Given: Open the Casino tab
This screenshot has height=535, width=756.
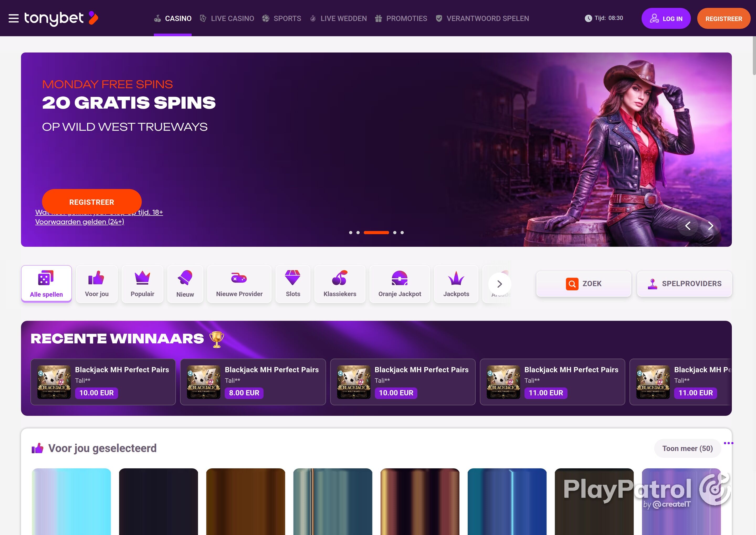Looking at the screenshot, I should pos(173,18).
